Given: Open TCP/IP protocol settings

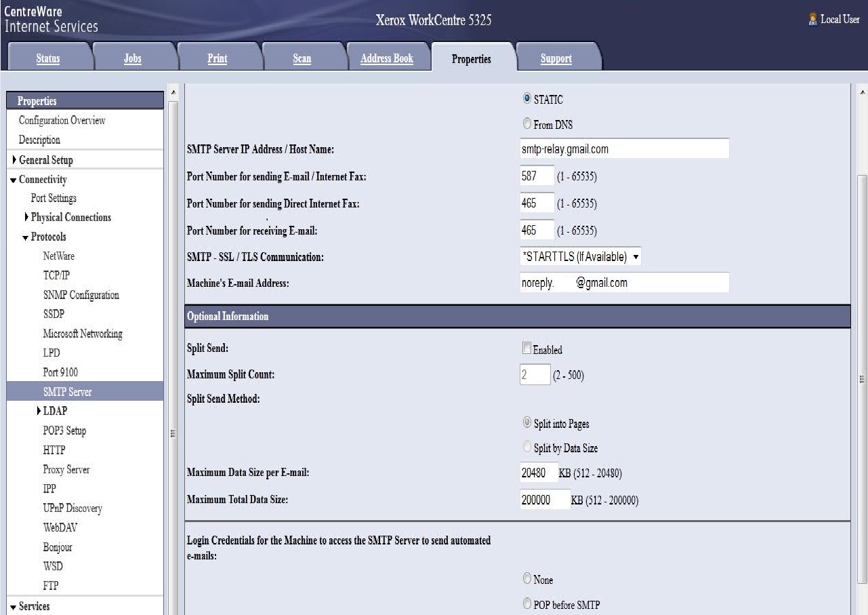Looking at the screenshot, I should 56,275.
